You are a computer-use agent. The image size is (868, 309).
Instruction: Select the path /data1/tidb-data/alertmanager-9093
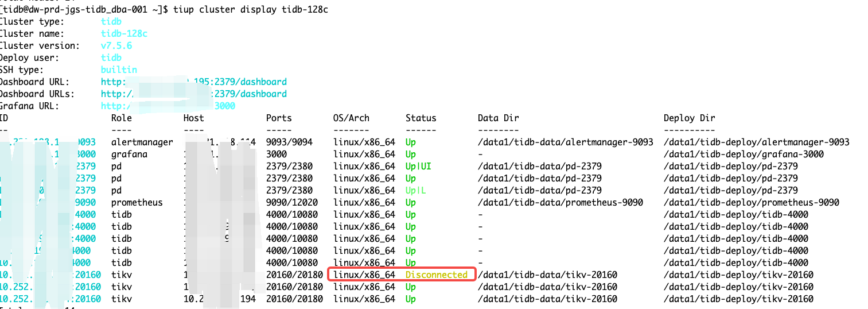coord(566,142)
